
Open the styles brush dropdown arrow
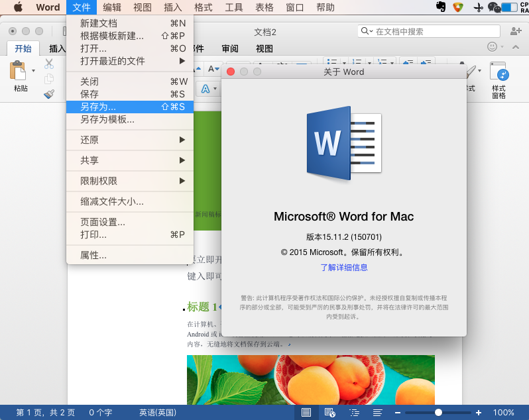click(x=479, y=71)
